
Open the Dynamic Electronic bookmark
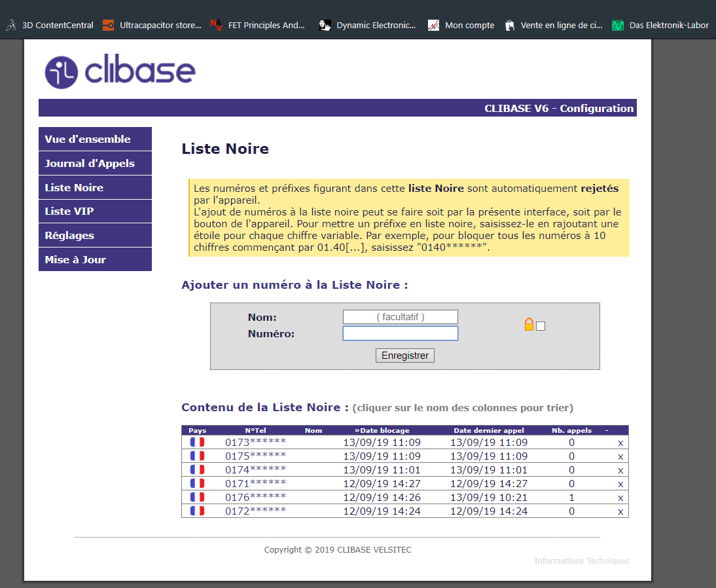pos(368,25)
